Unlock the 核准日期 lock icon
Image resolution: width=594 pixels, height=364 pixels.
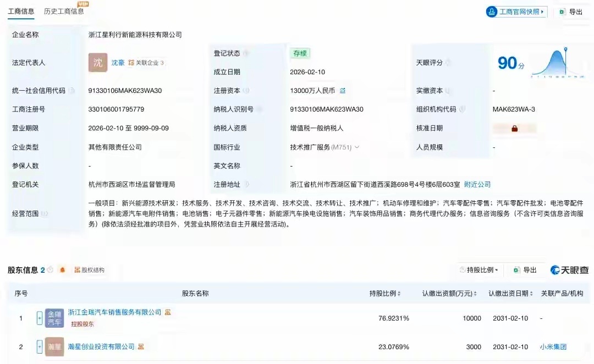pyautogui.click(x=514, y=129)
